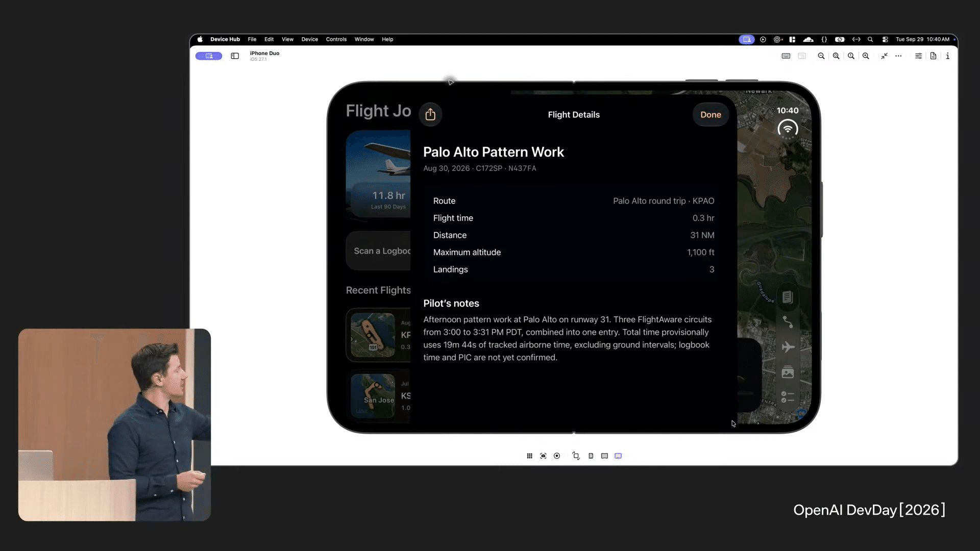The height and width of the screenshot is (551, 980).
Task: Open the Apple menu
Action: [200, 39]
